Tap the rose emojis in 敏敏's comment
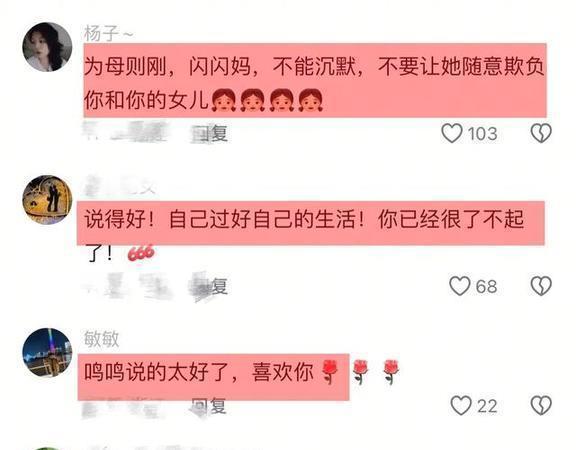Image resolution: width=576 pixels, height=450 pixels. click(360, 372)
